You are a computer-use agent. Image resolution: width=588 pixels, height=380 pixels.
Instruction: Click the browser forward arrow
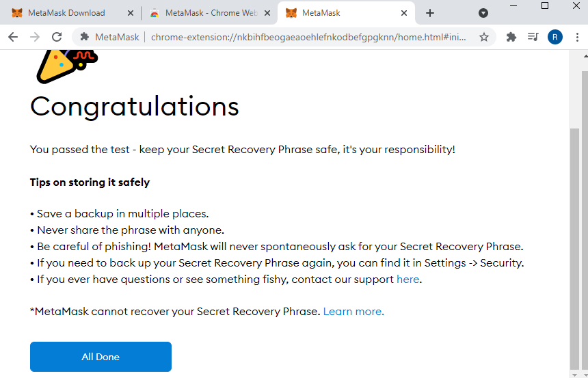35,37
